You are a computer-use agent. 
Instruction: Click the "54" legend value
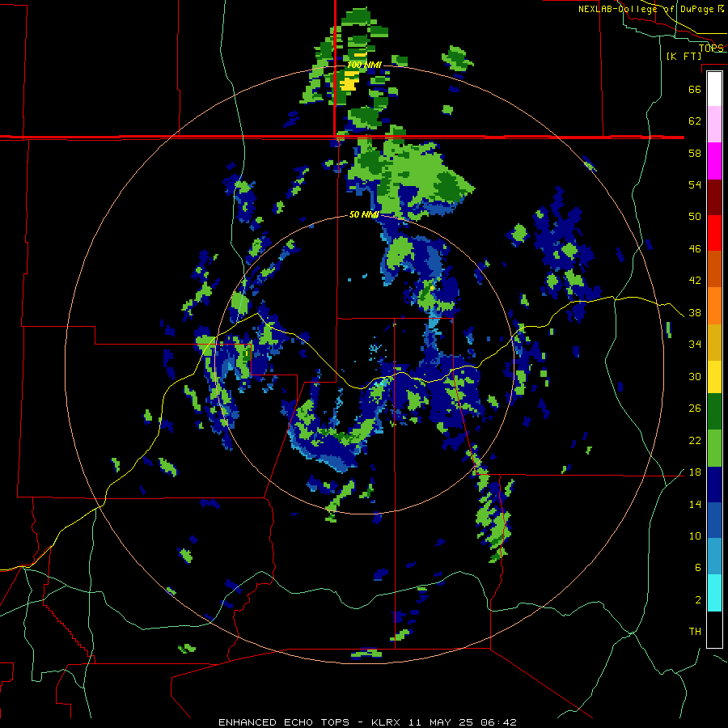pyautogui.click(x=695, y=184)
